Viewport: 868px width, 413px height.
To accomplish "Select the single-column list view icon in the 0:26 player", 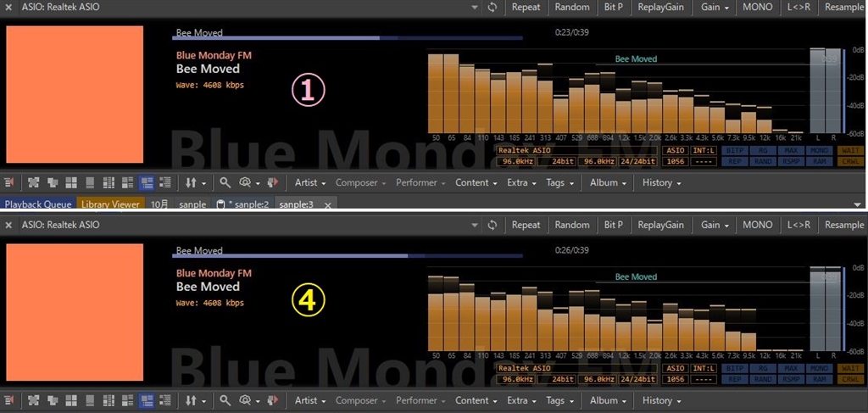I will tap(90, 400).
